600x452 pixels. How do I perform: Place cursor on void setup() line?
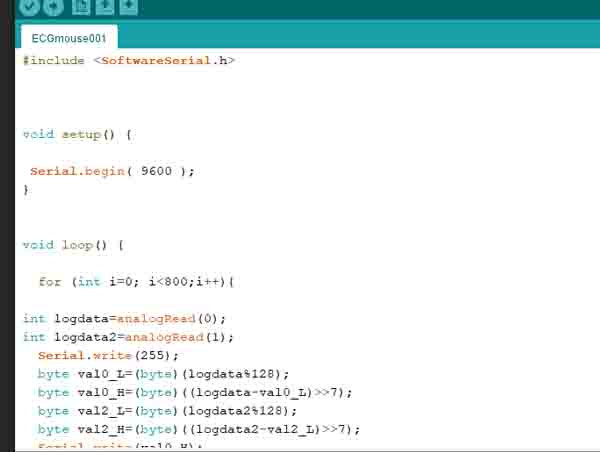pyautogui.click(x=77, y=133)
